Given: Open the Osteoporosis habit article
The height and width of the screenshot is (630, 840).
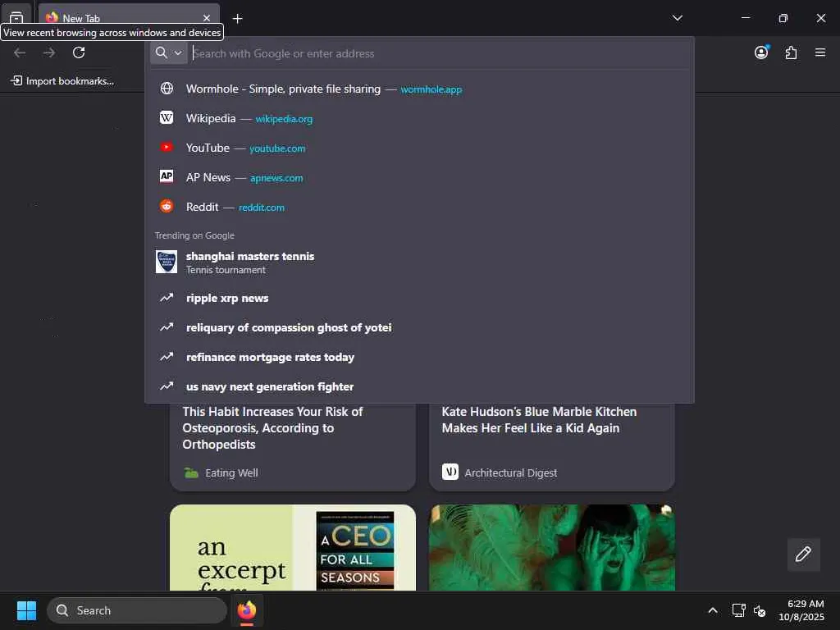Looking at the screenshot, I should tap(272, 427).
